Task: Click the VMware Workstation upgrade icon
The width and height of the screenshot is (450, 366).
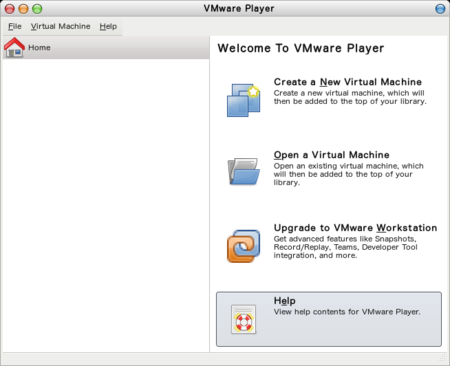Action: (244, 246)
